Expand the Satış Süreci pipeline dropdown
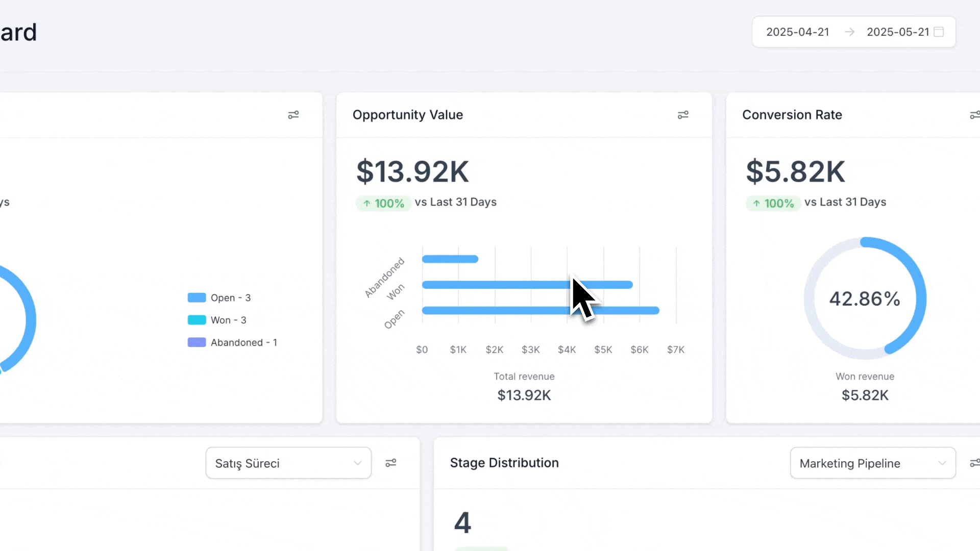The image size is (980, 551). tap(288, 463)
